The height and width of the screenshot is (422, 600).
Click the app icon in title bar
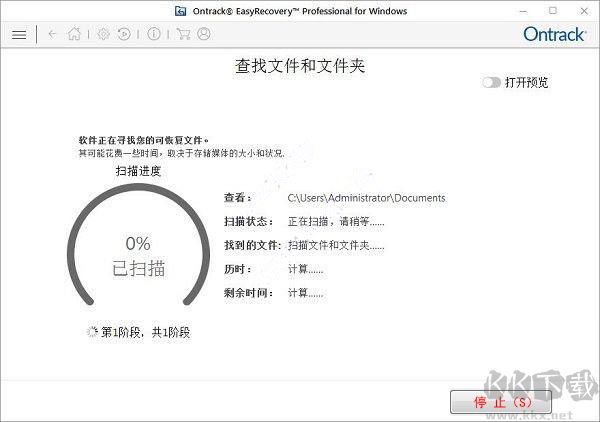coord(179,10)
